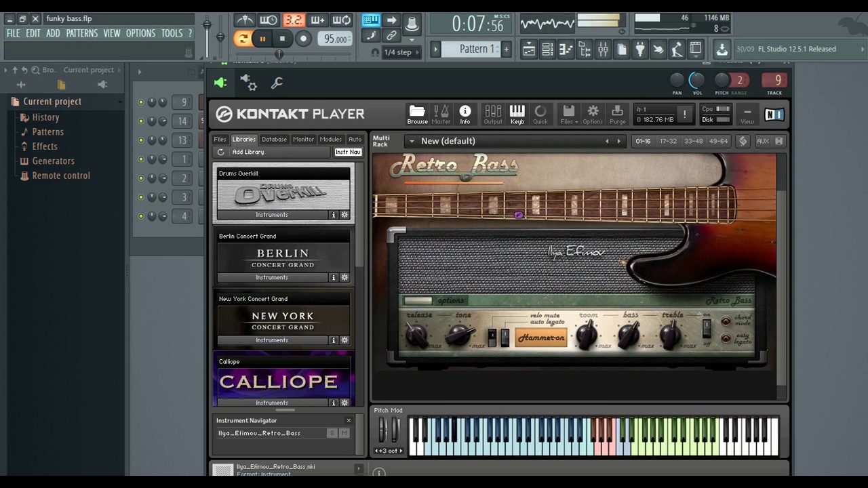
Task: Open the Kontakt Master editor
Action: point(441,114)
